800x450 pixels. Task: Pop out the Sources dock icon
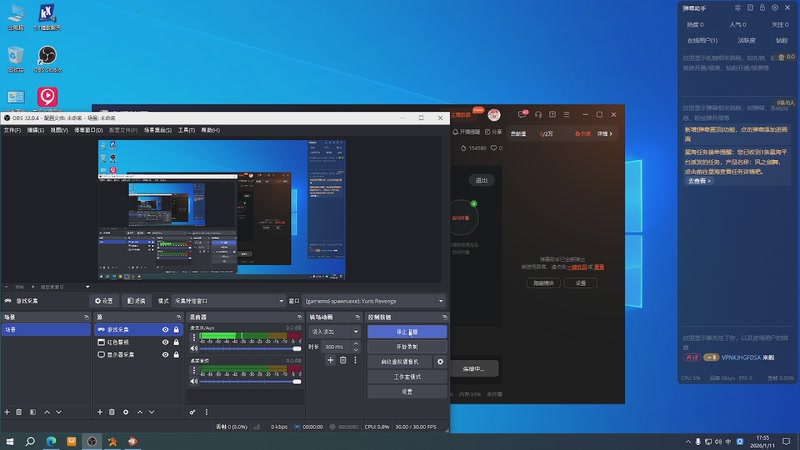[x=179, y=317]
